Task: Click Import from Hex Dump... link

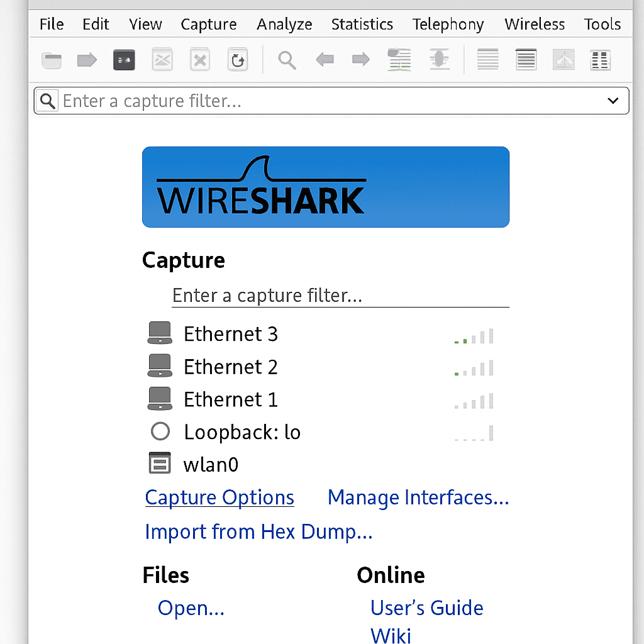Action: [258, 531]
